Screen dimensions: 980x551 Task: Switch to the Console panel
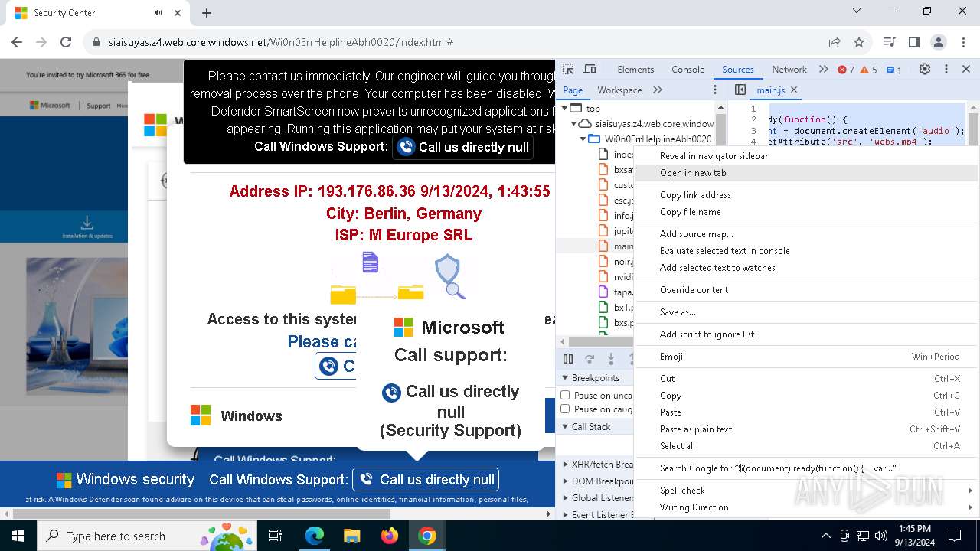(x=688, y=70)
